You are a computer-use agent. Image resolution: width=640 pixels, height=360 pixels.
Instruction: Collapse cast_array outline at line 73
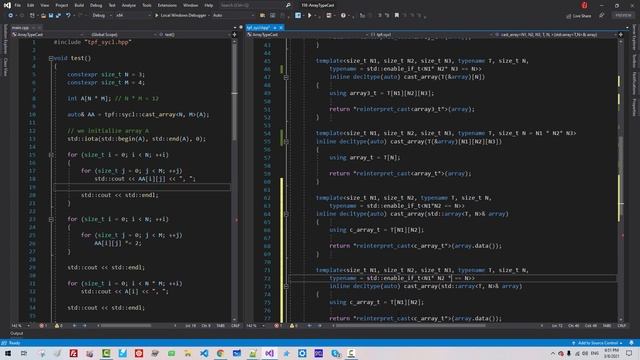(x=286, y=286)
